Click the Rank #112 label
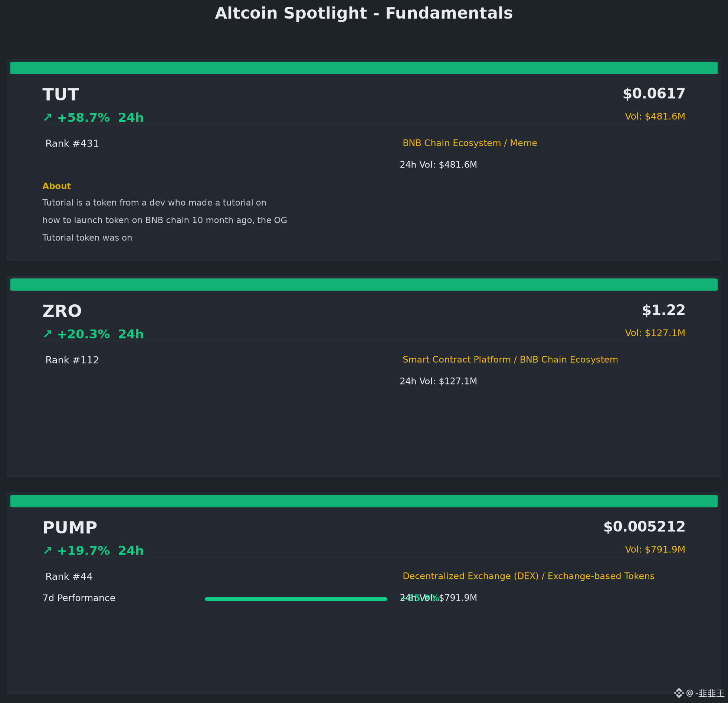The width and height of the screenshot is (728, 703). (72, 360)
